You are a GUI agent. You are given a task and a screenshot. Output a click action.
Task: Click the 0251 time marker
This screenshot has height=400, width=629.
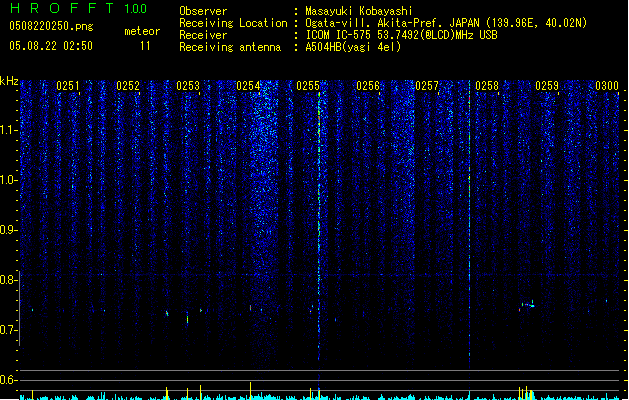[68, 86]
